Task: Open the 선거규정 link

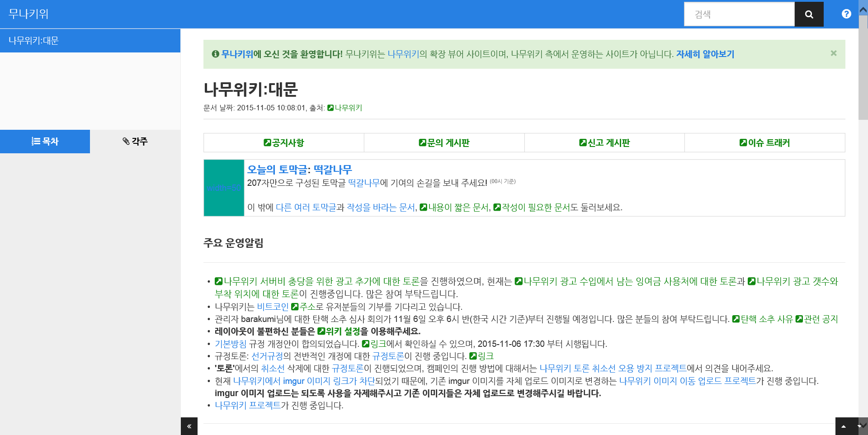Action: coord(267,356)
